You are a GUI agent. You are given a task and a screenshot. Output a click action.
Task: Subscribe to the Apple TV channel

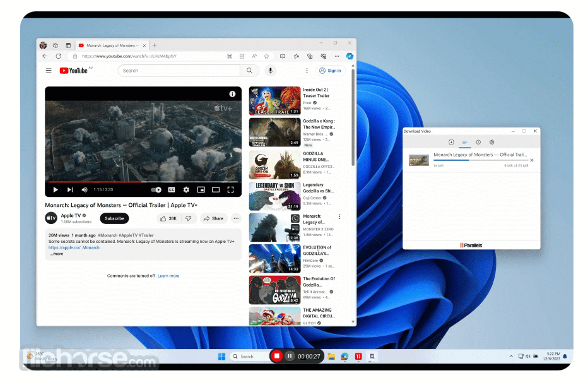[x=114, y=218]
